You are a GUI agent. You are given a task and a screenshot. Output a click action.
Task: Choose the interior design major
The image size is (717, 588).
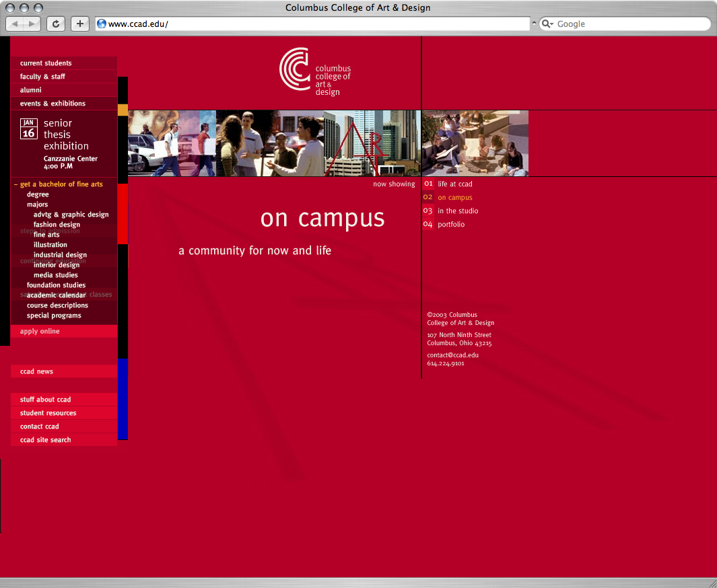pyautogui.click(x=57, y=265)
